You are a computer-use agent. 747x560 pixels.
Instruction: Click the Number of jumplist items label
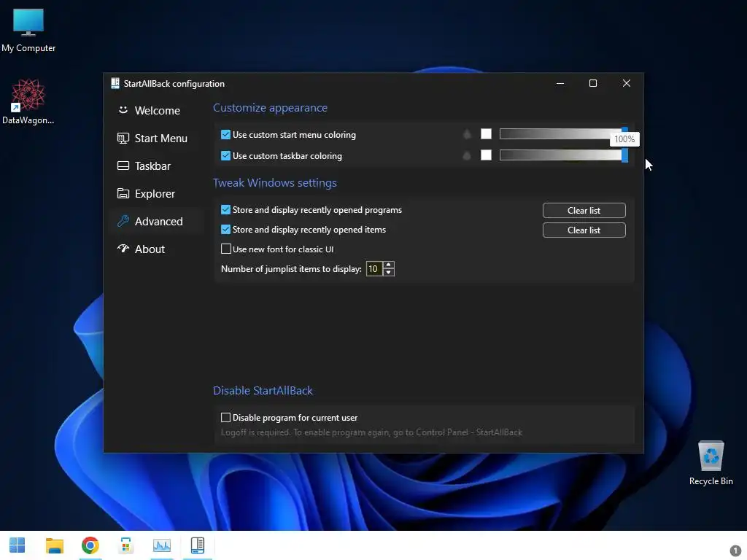tap(291, 269)
